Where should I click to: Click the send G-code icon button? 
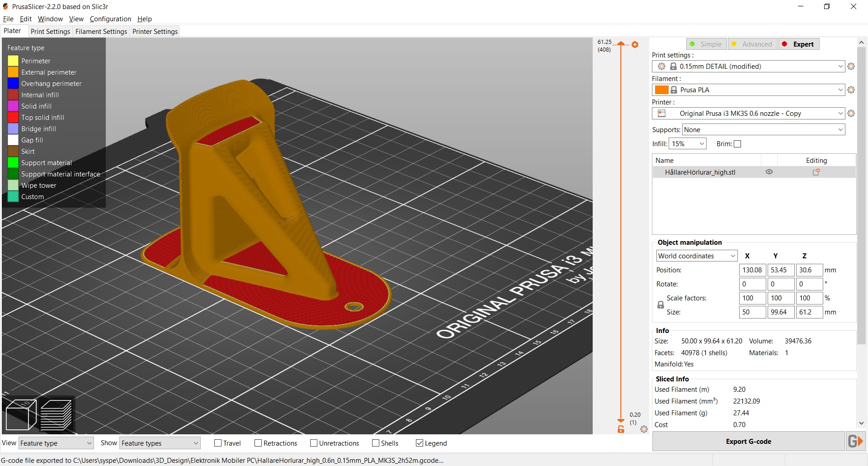click(855, 441)
